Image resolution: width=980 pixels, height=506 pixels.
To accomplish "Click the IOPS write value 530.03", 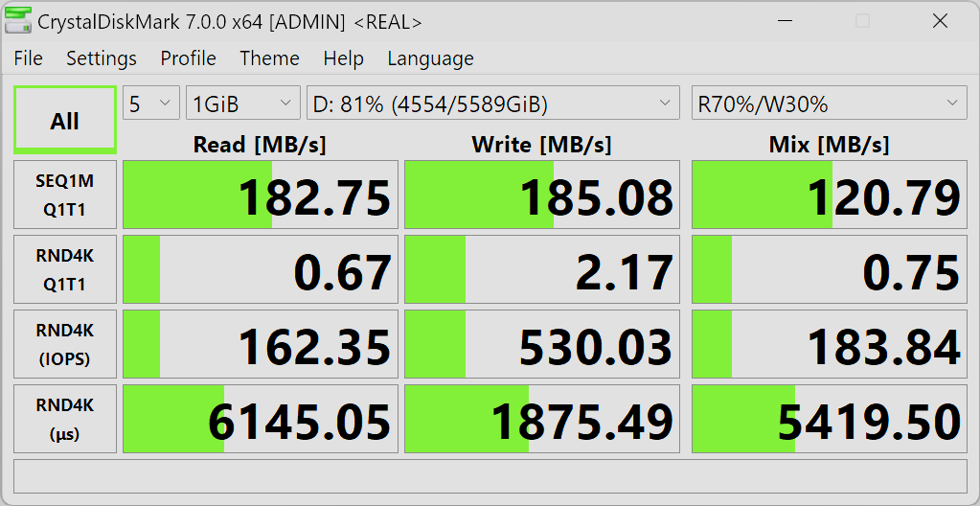I will point(542,344).
